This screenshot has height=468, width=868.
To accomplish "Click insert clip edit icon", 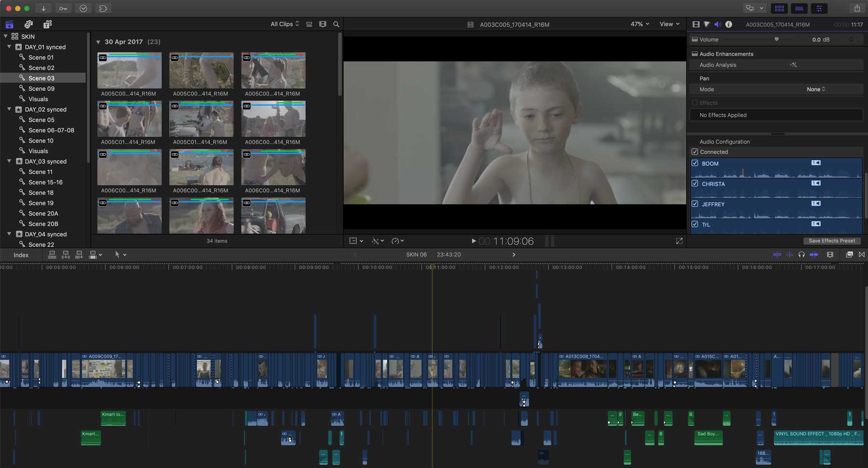I will 66,254.
